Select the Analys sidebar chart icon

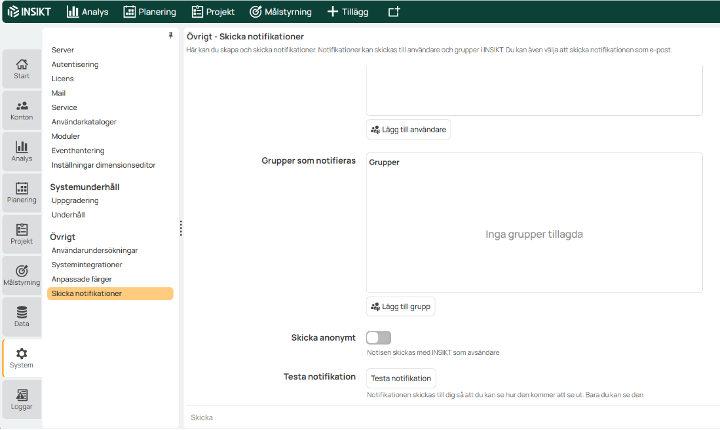[21, 150]
